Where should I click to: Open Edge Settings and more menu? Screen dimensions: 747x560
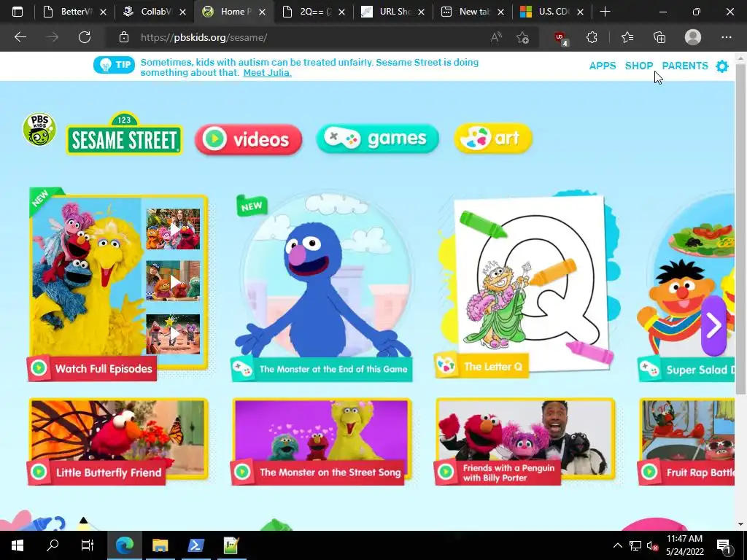click(726, 37)
